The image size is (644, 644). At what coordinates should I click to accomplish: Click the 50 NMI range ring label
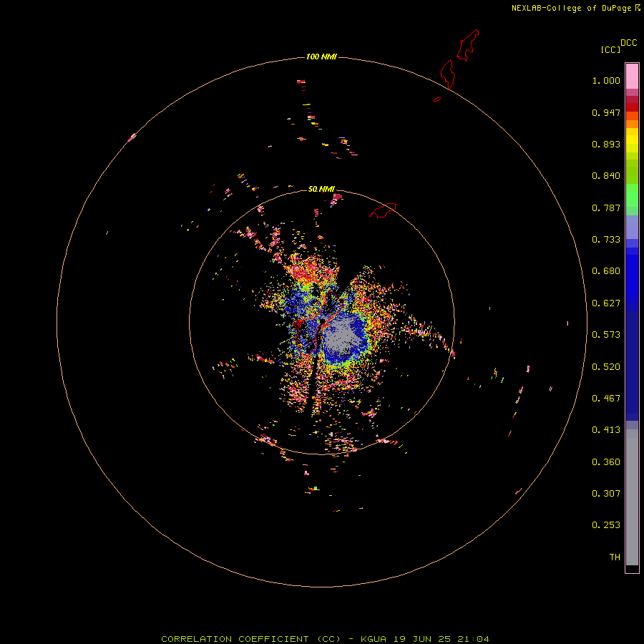click(x=321, y=189)
